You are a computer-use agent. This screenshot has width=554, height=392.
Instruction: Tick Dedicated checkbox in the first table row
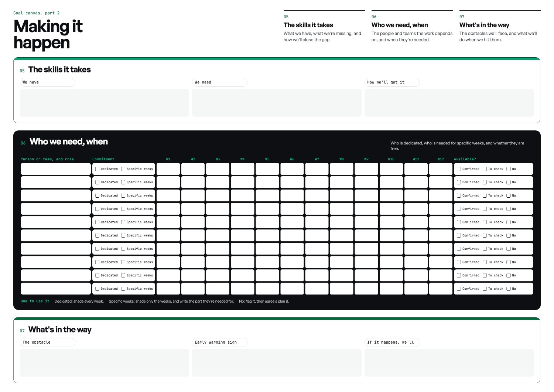pyautogui.click(x=98, y=169)
